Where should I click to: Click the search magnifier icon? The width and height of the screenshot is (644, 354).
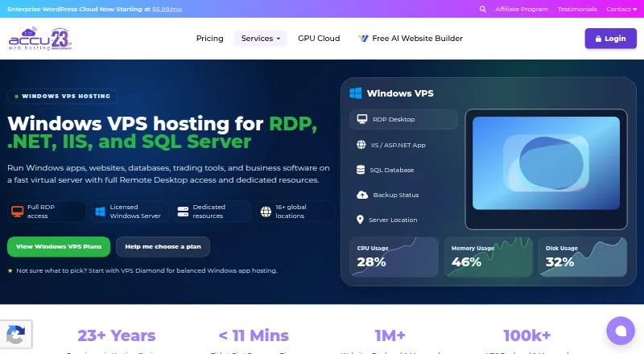(x=482, y=9)
